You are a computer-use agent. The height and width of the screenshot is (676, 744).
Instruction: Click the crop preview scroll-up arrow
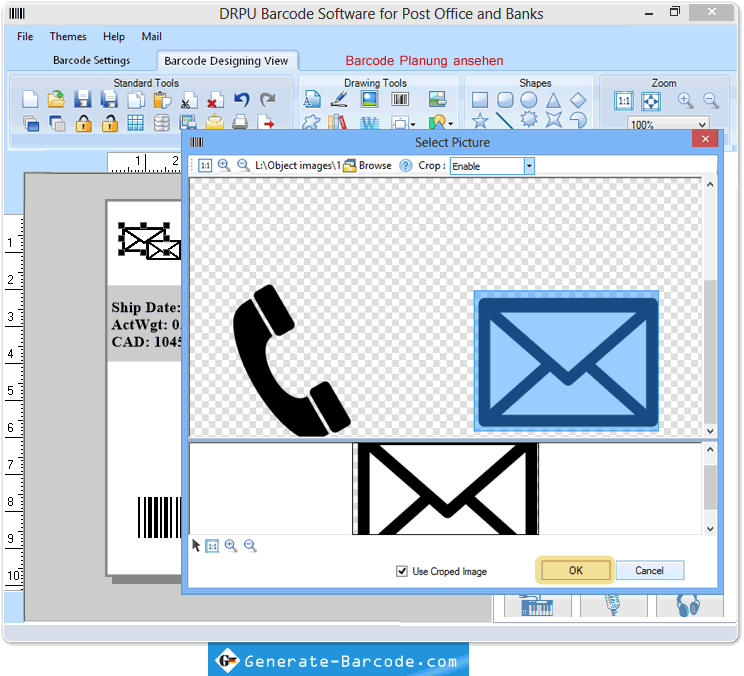tap(710, 449)
